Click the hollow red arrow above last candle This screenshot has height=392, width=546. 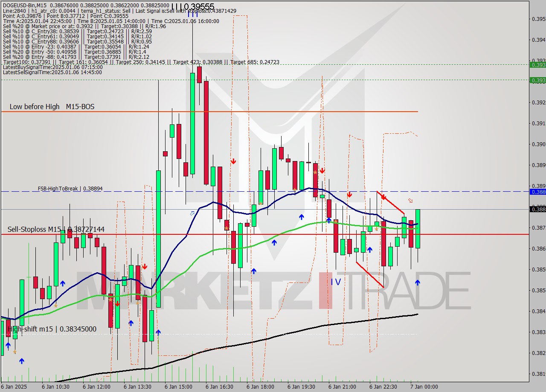(x=410, y=200)
